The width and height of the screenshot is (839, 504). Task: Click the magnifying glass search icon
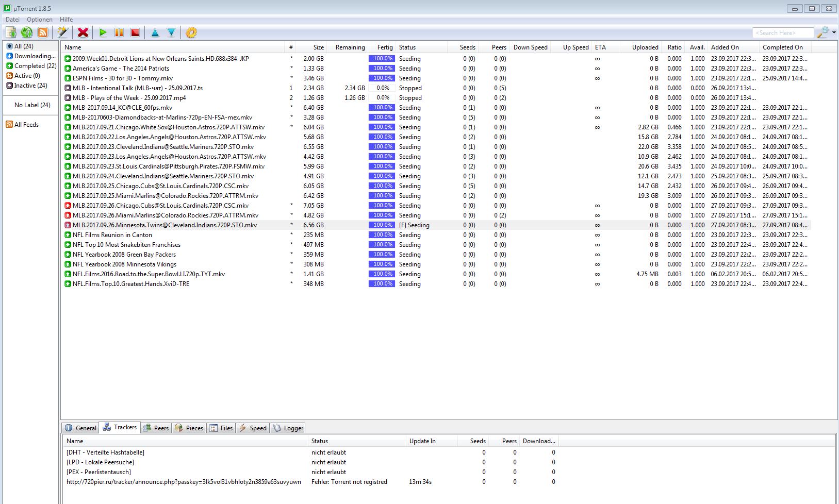822,32
